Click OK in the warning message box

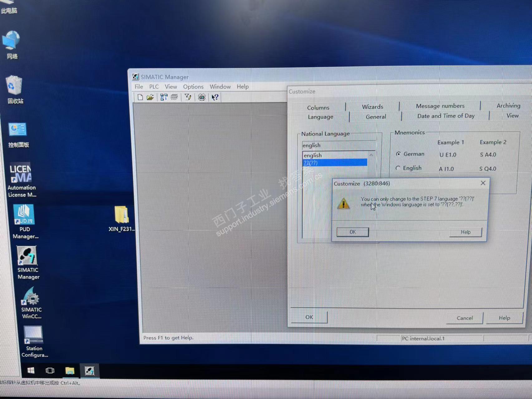click(353, 232)
